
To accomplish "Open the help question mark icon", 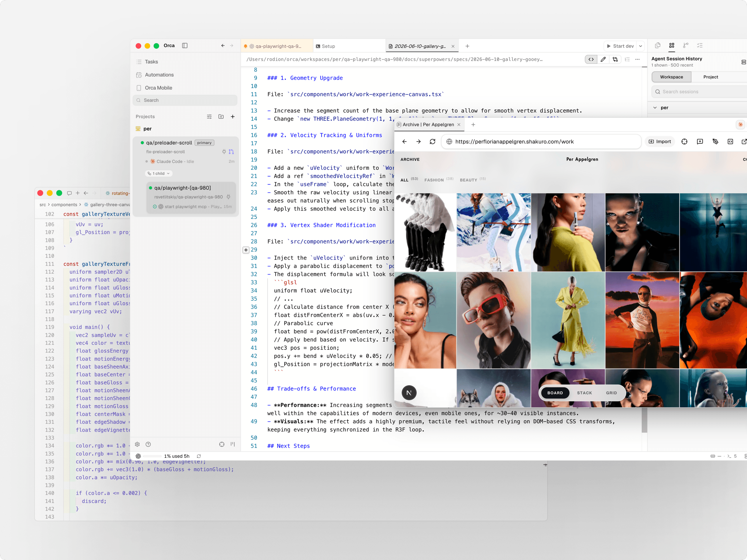I will 148,444.
